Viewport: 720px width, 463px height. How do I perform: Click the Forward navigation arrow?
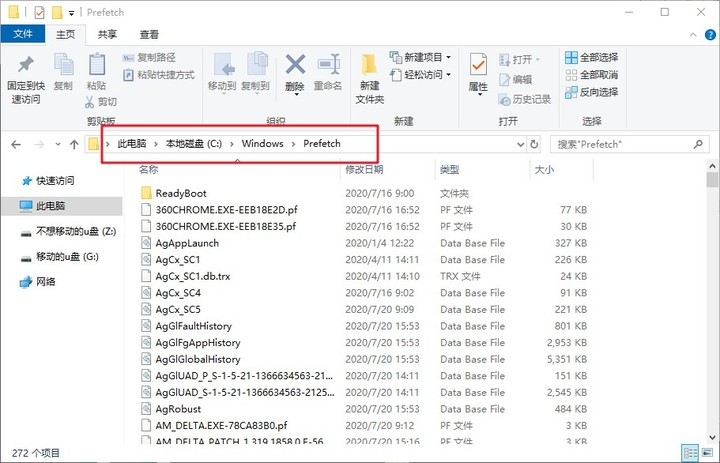click(39, 145)
